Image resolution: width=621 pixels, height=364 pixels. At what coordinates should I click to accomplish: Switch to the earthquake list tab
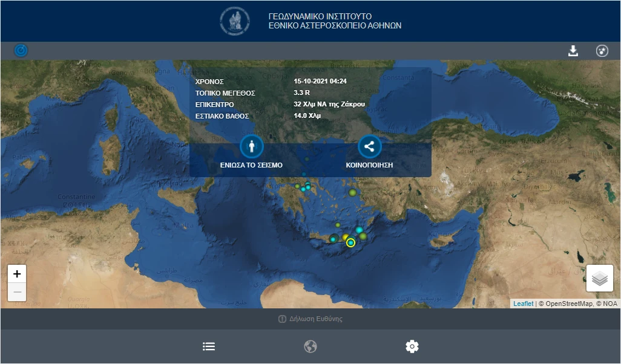point(209,346)
